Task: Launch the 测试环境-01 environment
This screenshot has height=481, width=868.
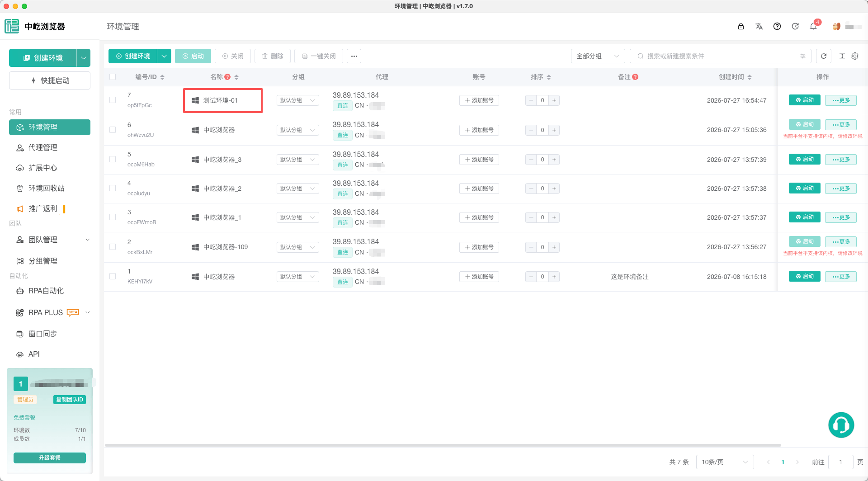Action: click(x=805, y=100)
